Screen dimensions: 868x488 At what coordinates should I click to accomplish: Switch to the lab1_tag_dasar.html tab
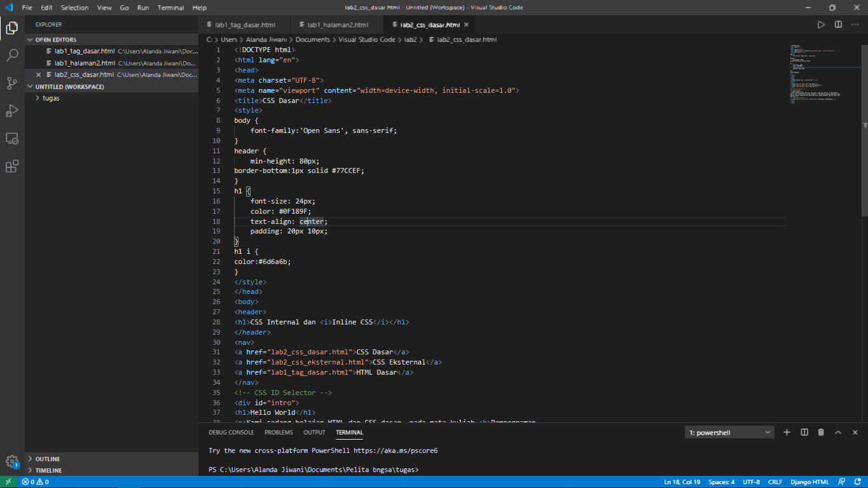[245, 25]
